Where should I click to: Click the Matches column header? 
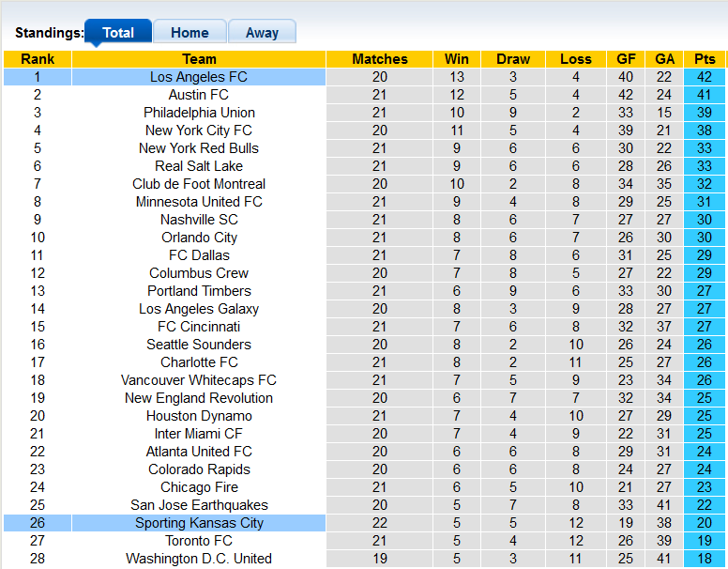point(380,59)
